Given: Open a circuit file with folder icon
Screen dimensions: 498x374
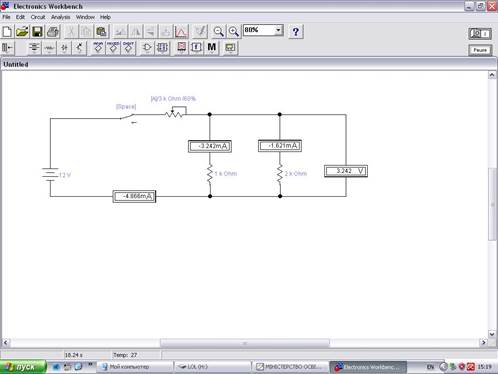Looking at the screenshot, I should 22,32.
